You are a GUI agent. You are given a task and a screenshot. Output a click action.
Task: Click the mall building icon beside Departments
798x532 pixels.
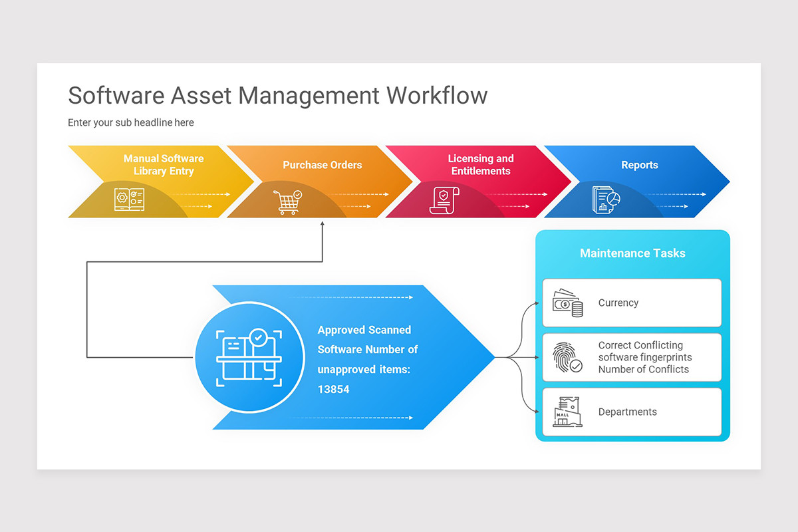[x=566, y=412]
